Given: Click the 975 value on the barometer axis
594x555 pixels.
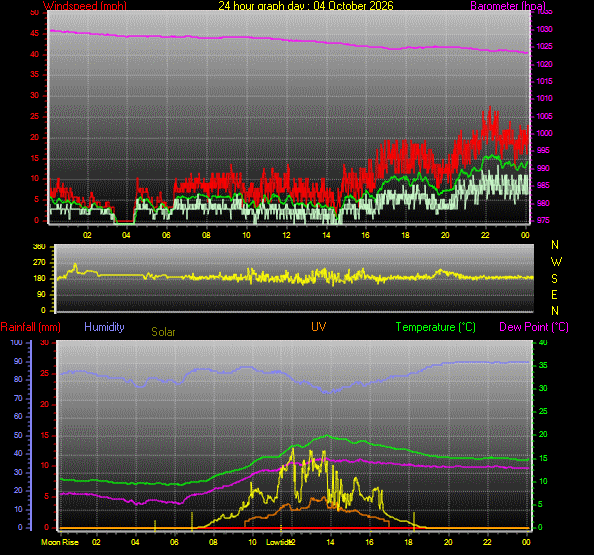Looking at the screenshot, I should [543, 220].
